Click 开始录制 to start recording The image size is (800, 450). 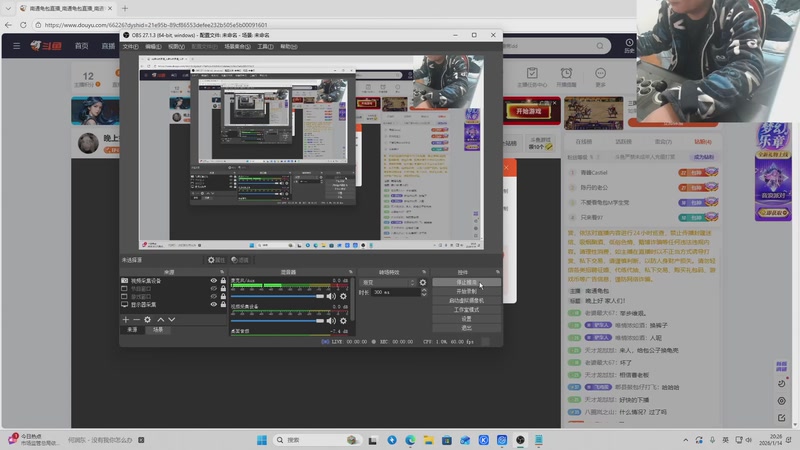(466, 291)
